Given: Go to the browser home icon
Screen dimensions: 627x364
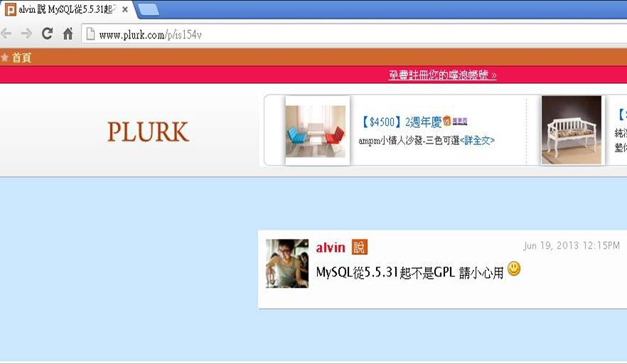Looking at the screenshot, I should tap(68, 33).
